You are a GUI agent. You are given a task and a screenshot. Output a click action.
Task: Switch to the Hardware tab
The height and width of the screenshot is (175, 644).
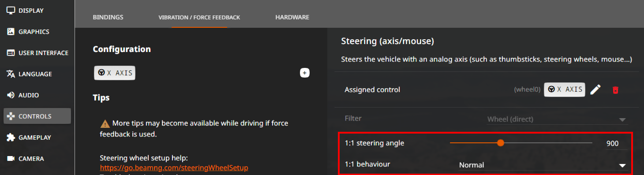click(292, 17)
